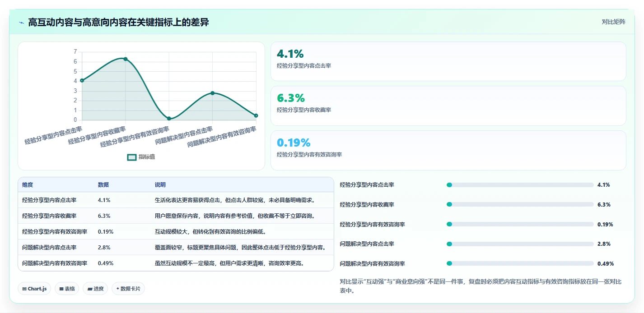Click the chart x-axis label 问题解决型内容有效咨询率
This screenshot has height=313, width=644.
[x=222, y=137]
